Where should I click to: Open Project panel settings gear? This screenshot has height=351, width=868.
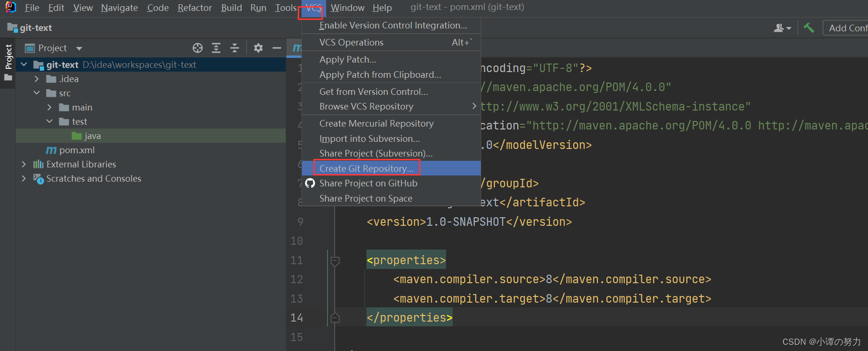coord(258,48)
